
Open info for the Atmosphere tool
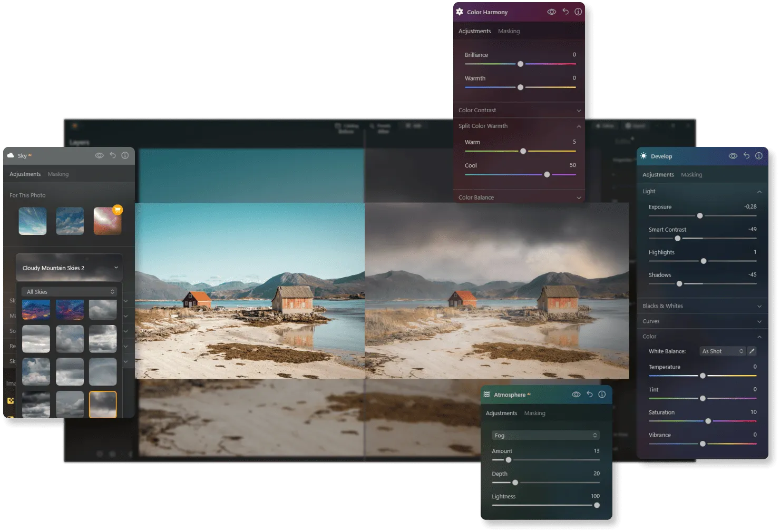(x=602, y=395)
